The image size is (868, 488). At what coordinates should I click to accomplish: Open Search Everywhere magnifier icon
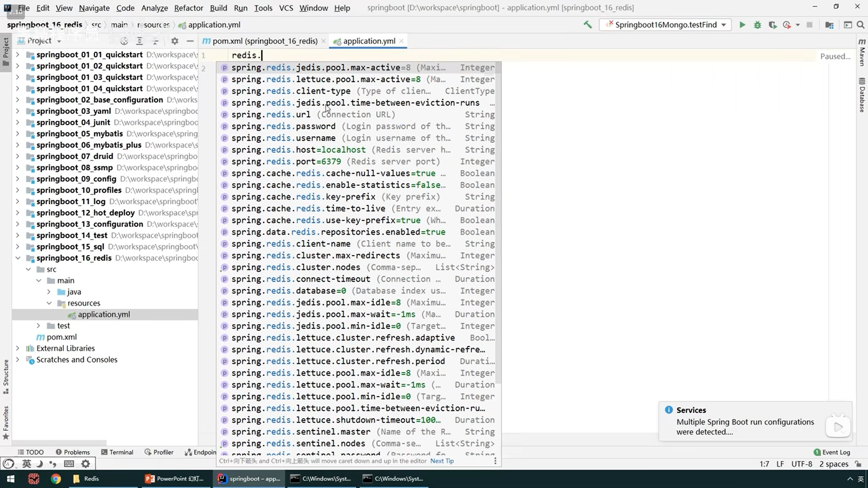tap(860, 25)
